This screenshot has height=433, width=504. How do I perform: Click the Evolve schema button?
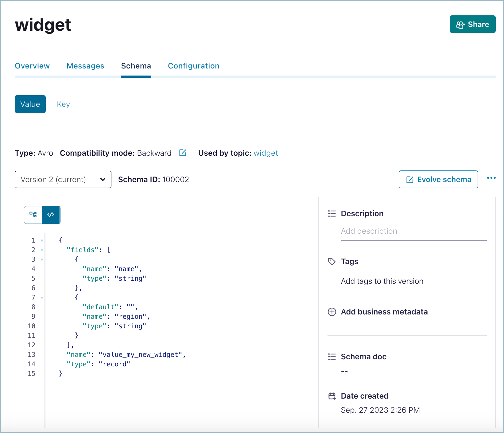(438, 179)
